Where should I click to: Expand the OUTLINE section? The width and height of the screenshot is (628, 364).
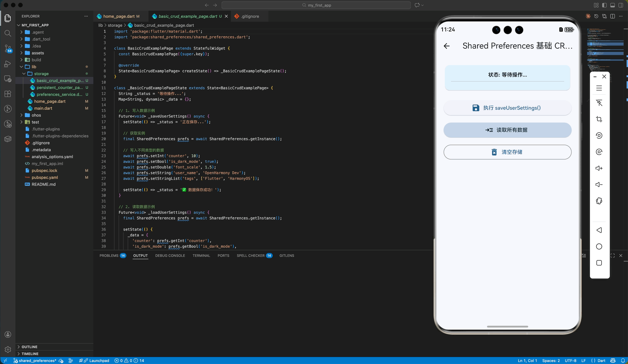point(30,347)
